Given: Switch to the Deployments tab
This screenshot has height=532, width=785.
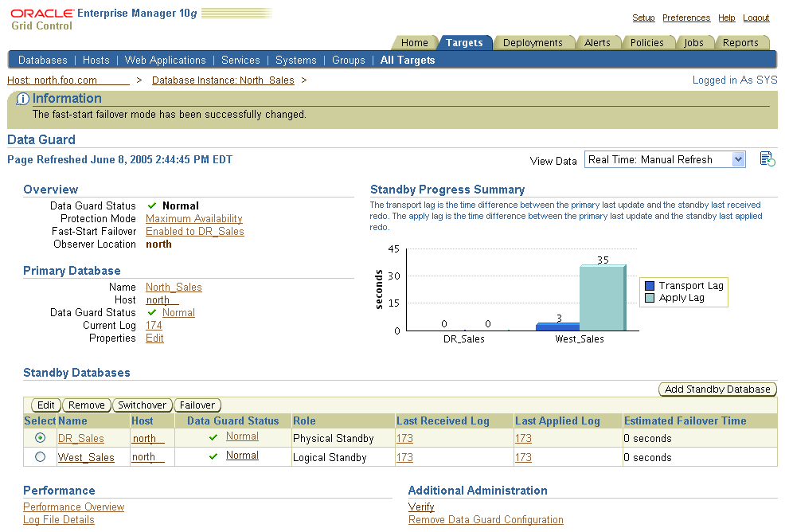Looking at the screenshot, I should pyautogui.click(x=534, y=42).
